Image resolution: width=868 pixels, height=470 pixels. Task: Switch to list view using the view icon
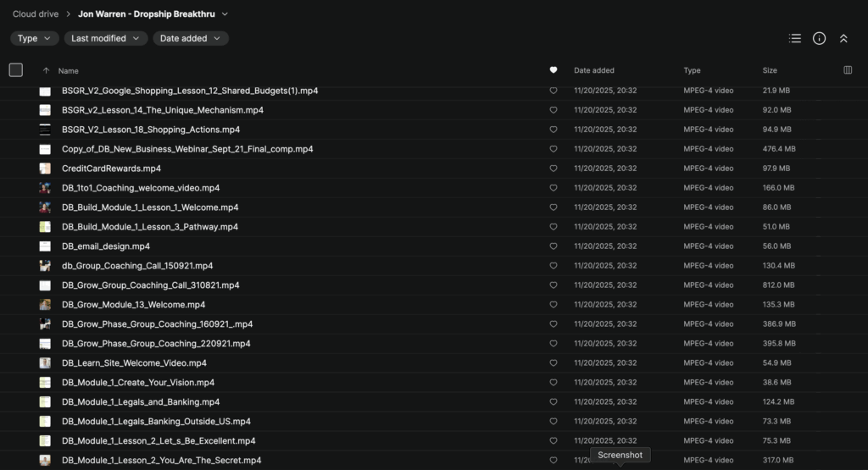(794, 38)
